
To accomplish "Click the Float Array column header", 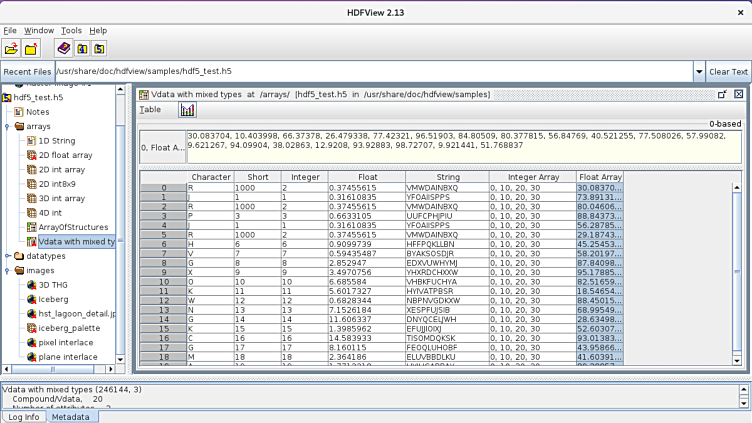I will (x=600, y=177).
